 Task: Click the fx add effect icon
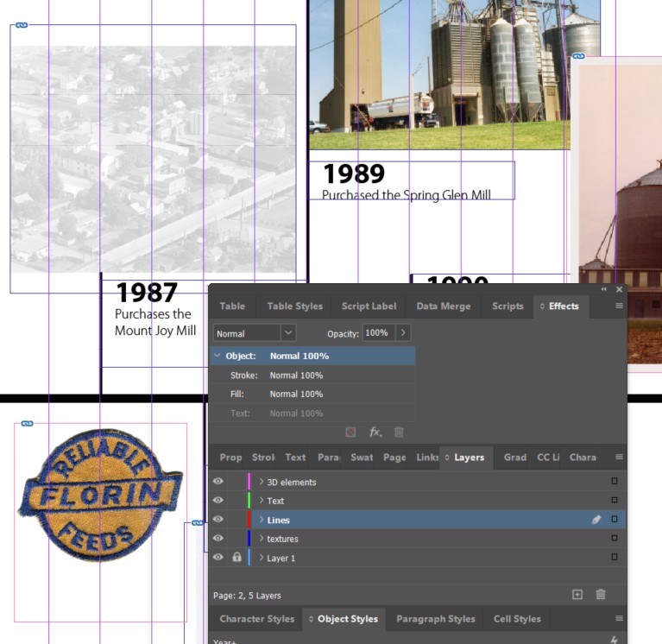[x=375, y=432]
